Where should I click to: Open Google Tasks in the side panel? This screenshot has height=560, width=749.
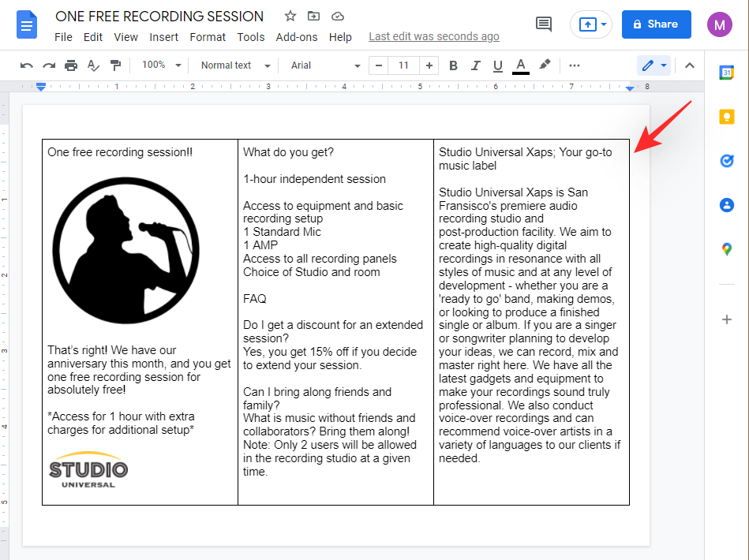coord(727,161)
